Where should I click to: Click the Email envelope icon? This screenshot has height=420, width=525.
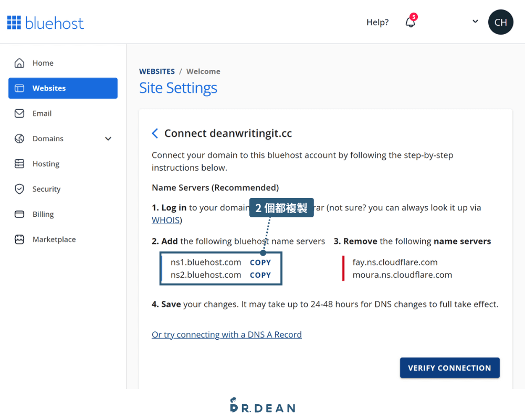(19, 113)
